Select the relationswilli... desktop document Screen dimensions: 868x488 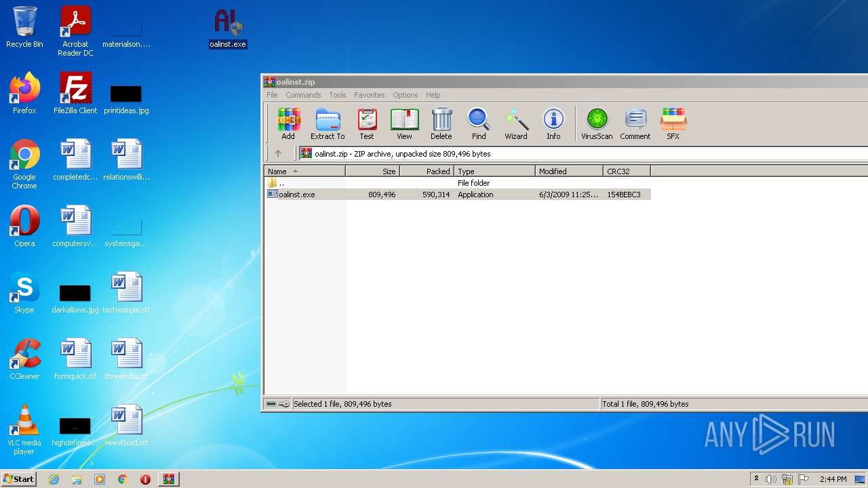[126, 160]
